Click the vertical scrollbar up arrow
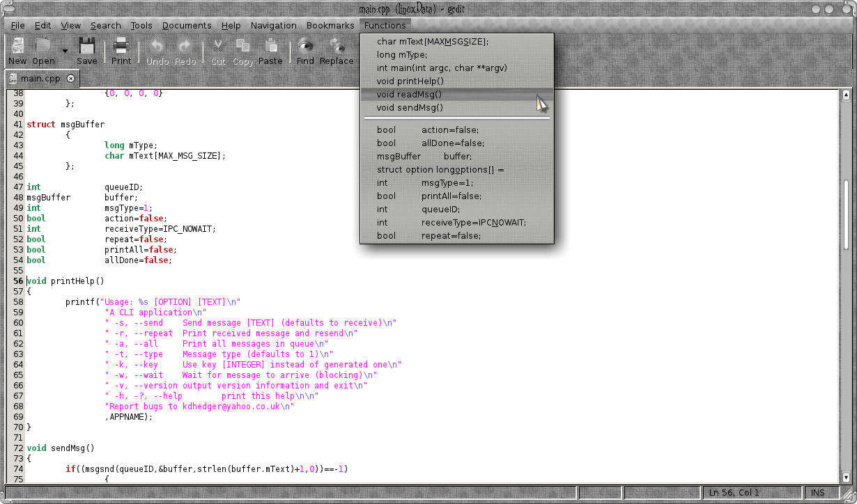This screenshot has height=504, width=857. 847,95
